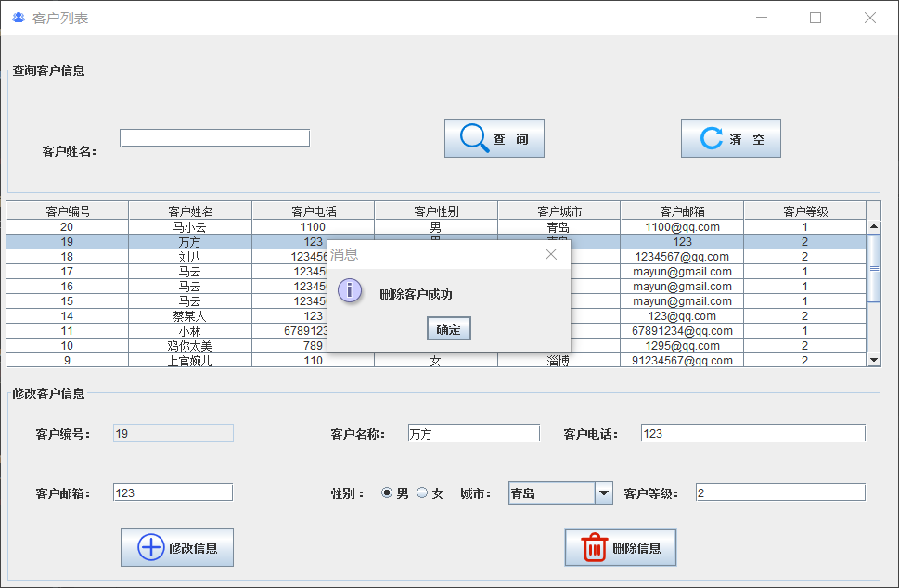
Task: Click the 客户等级 column header
Action: point(805,211)
